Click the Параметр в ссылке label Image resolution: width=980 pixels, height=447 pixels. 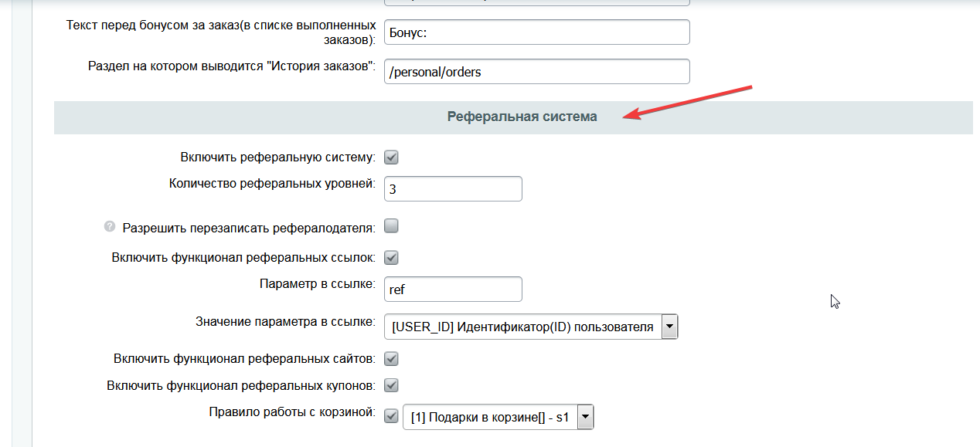point(318,284)
